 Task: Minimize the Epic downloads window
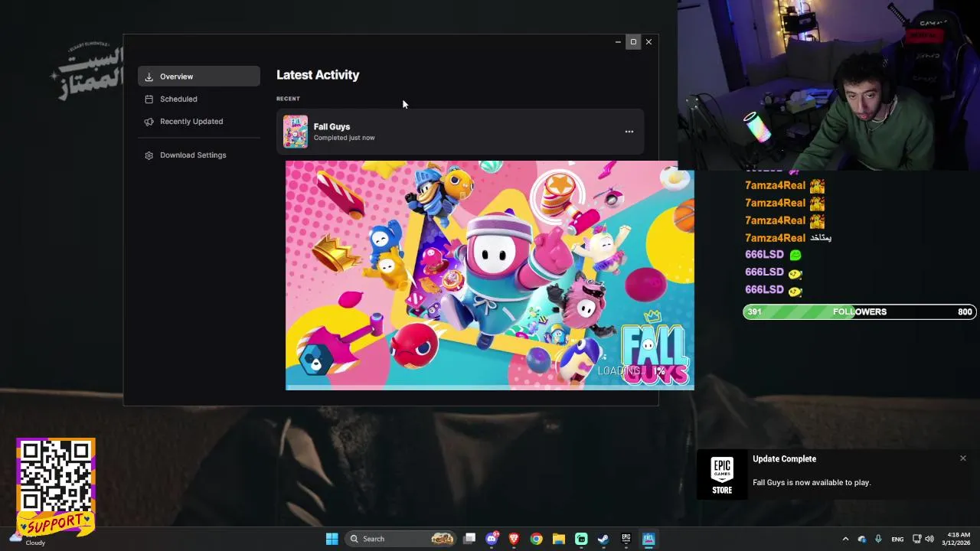click(x=618, y=42)
